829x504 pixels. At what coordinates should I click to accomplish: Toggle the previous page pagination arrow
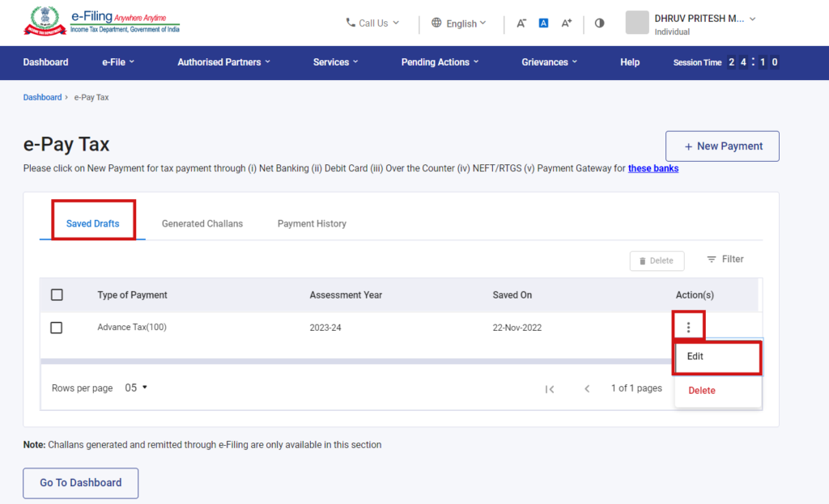pyautogui.click(x=587, y=388)
